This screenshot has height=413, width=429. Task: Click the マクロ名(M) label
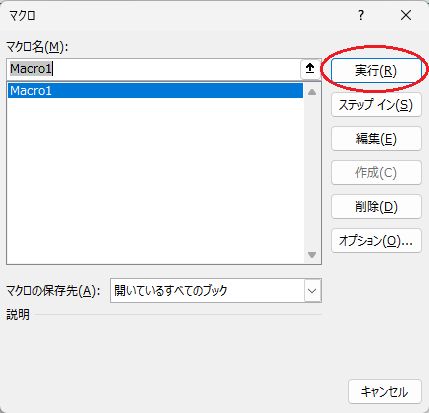(x=37, y=47)
